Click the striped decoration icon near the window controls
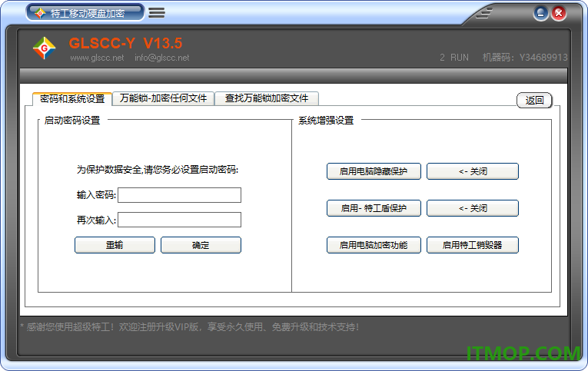The image size is (588, 371). click(484, 13)
